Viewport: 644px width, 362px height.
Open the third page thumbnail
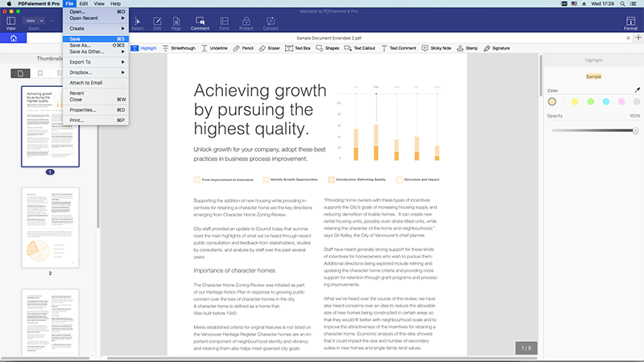[50, 323]
